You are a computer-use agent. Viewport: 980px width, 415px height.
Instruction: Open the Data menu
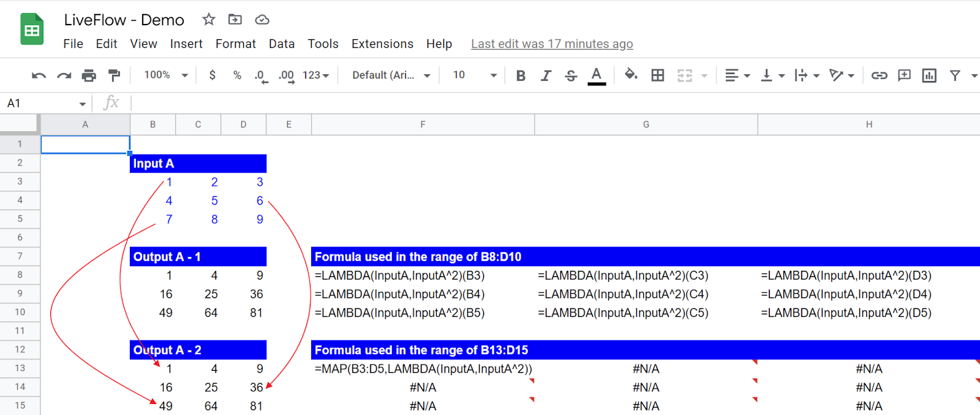282,44
